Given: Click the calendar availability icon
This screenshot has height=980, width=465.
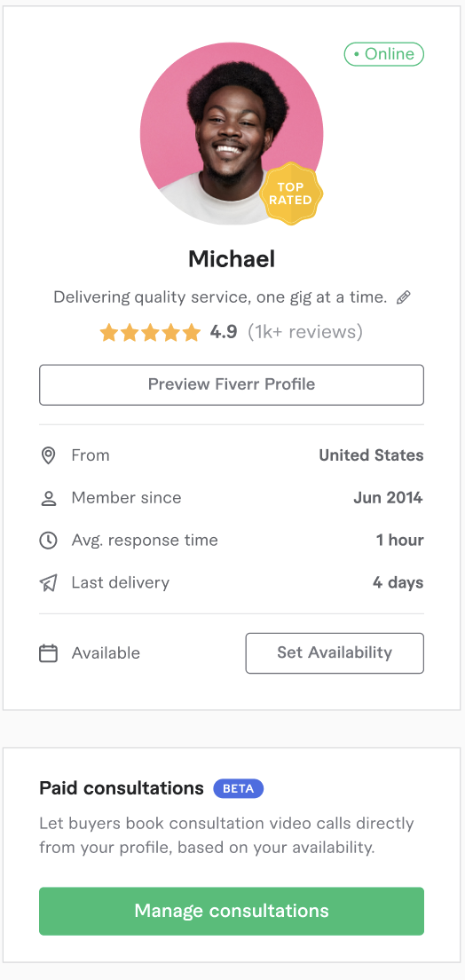Looking at the screenshot, I should coord(48,653).
